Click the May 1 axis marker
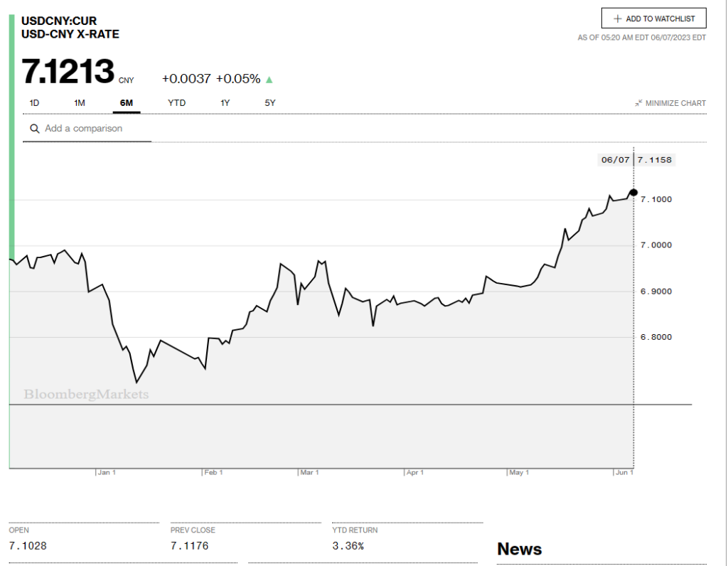The height and width of the screenshot is (566, 728). coord(519,472)
